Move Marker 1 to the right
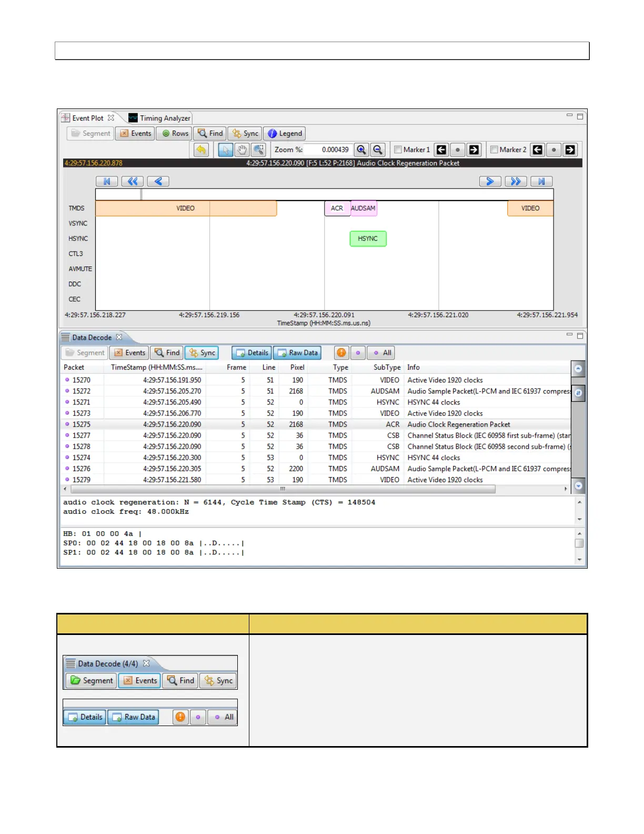The image size is (644, 834). point(474,150)
